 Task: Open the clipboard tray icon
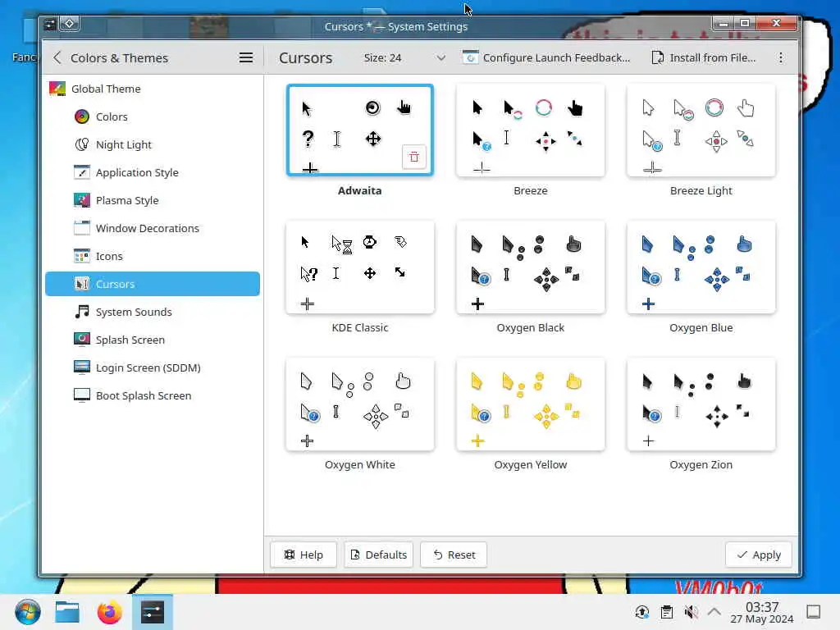point(666,612)
